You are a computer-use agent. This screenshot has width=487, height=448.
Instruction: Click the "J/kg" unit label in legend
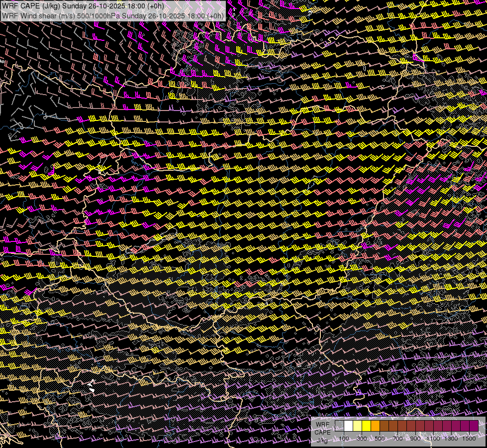pos(322,440)
